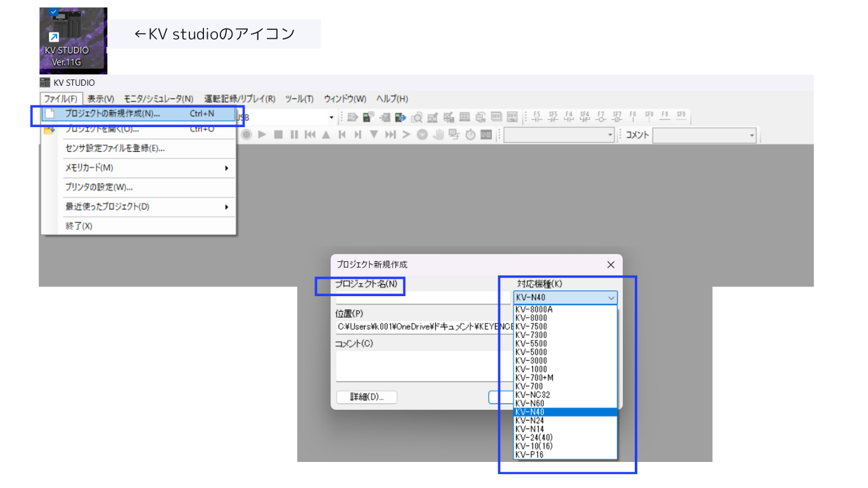Click the SF8 delete vertical line icon
Image resolution: width=868 pixels, height=488 pixels.
(x=649, y=117)
